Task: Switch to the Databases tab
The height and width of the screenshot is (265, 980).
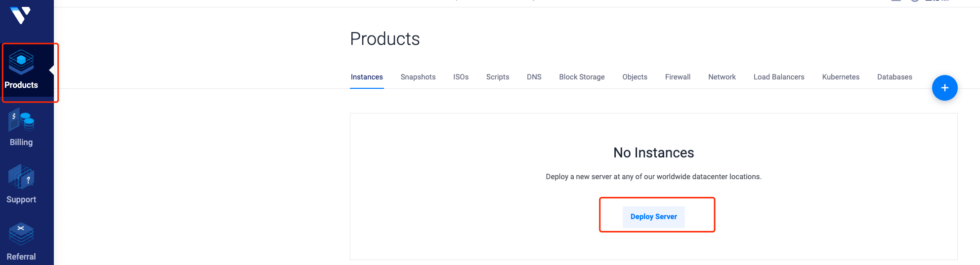Action: pos(894,77)
